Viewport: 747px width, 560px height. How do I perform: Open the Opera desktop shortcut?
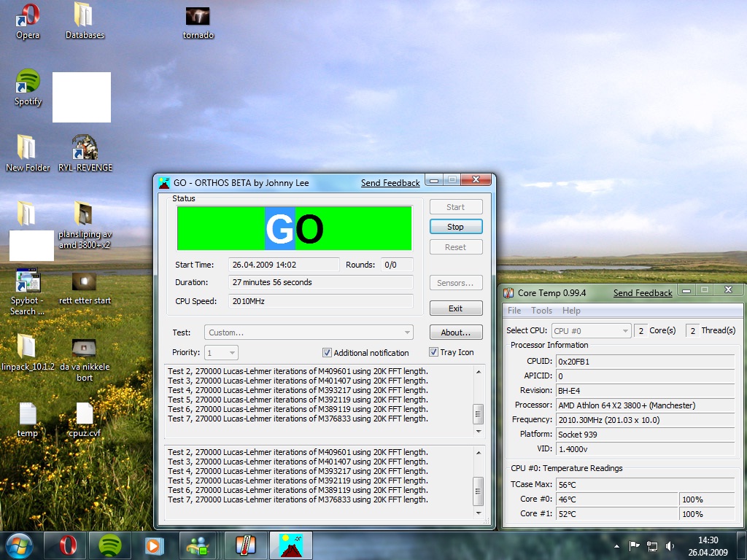(x=28, y=21)
